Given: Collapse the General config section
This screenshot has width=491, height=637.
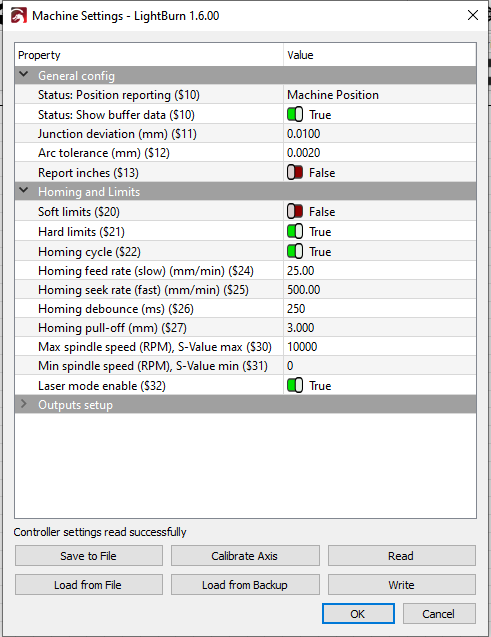Looking at the screenshot, I should [x=24, y=75].
